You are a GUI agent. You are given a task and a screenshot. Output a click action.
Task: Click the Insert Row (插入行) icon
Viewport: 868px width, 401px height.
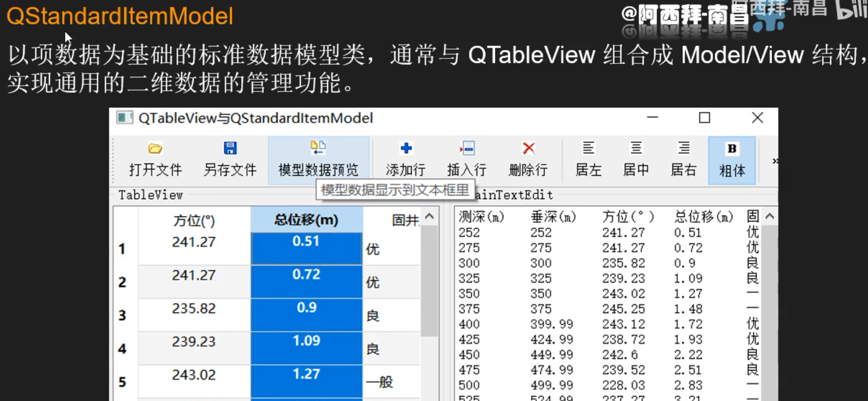tap(467, 149)
